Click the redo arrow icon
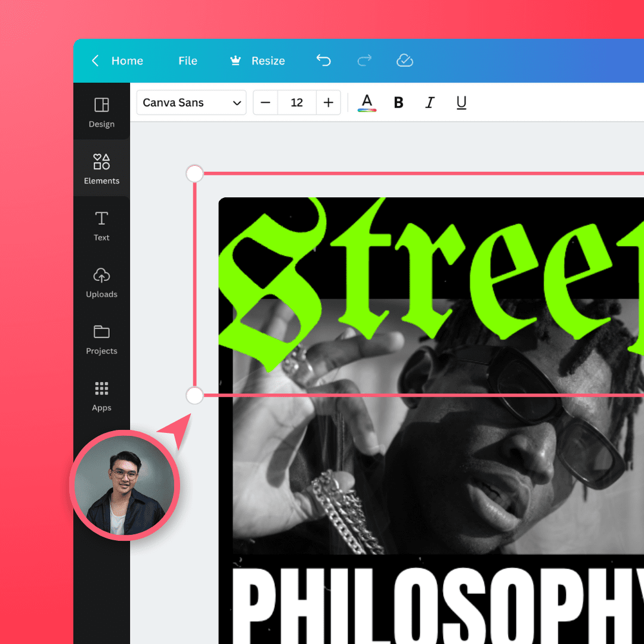The width and height of the screenshot is (644, 644). coord(364,60)
